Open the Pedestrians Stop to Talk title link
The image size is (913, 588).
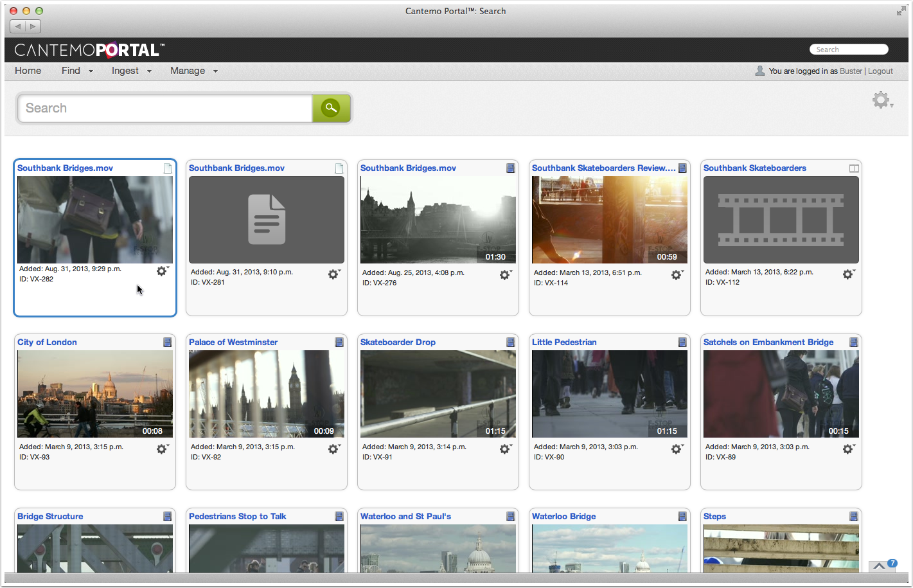(238, 517)
